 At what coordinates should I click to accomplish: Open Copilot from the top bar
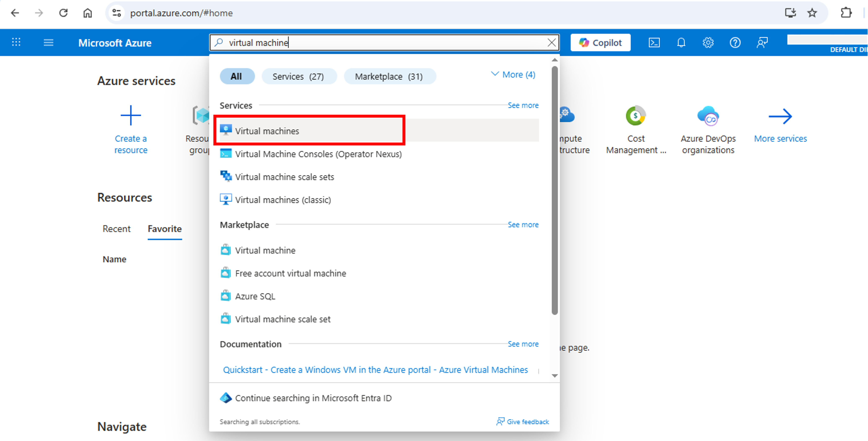click(600, 42)
